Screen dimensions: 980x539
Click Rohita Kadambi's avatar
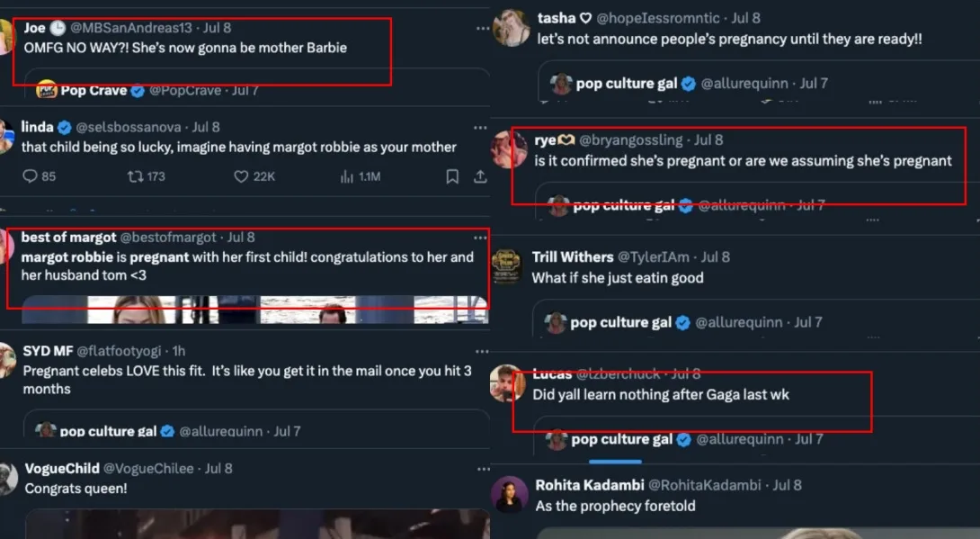(x=510, y=495)
